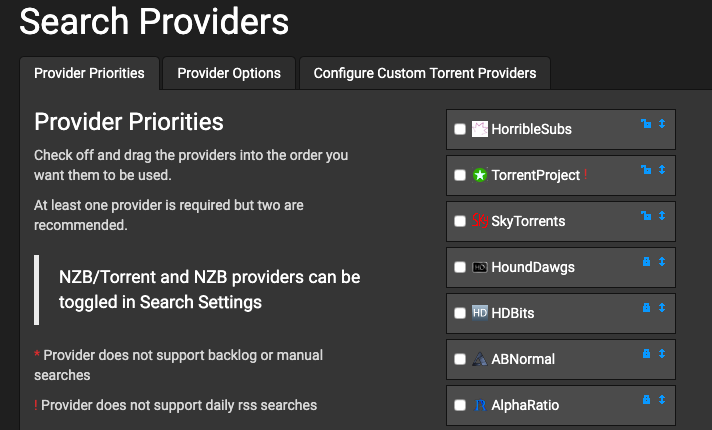Click the HDBits provider logo icon
This screenshot has height=430, width=712.
tap(480, 313)
